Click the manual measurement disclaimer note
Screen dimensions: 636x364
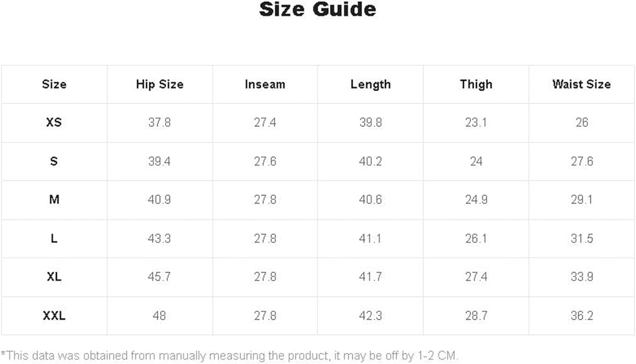click(x=229, y=355)
